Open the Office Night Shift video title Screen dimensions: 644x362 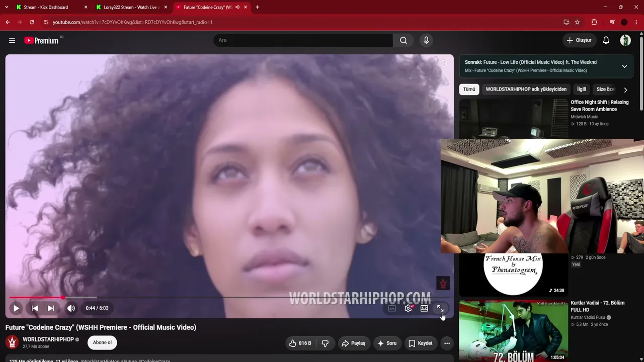click(599, 106)
